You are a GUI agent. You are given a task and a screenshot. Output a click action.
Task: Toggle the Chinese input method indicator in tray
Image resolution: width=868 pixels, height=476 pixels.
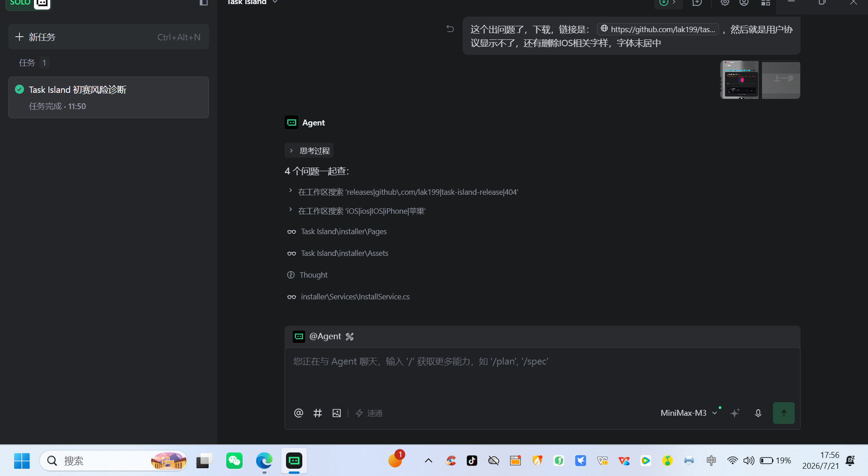(x=711, y=461)
